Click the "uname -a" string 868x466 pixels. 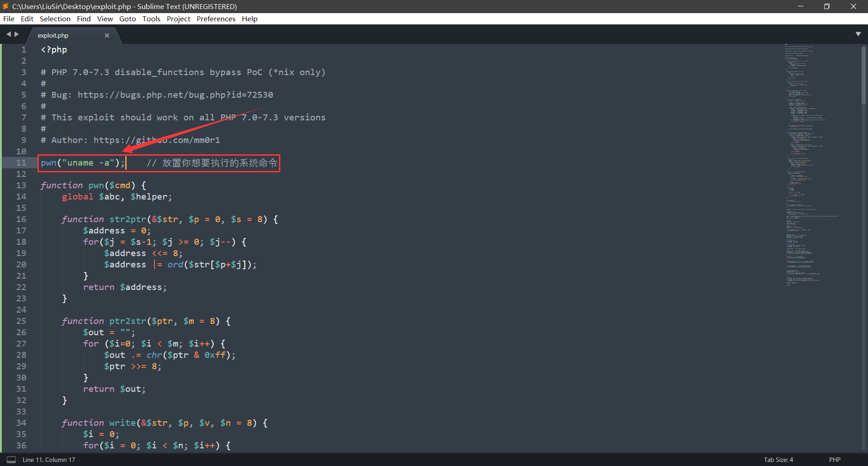tap(88, 163)
